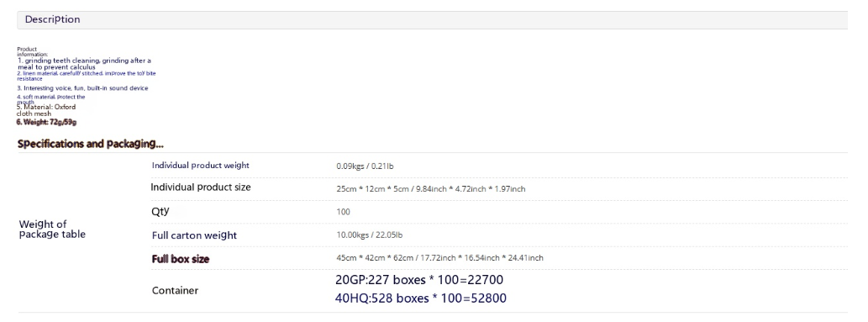This screenshot has width=868, height=322.
Task: Select the 10.00kgs / 22.05lb value
Action: pos(369,235)
